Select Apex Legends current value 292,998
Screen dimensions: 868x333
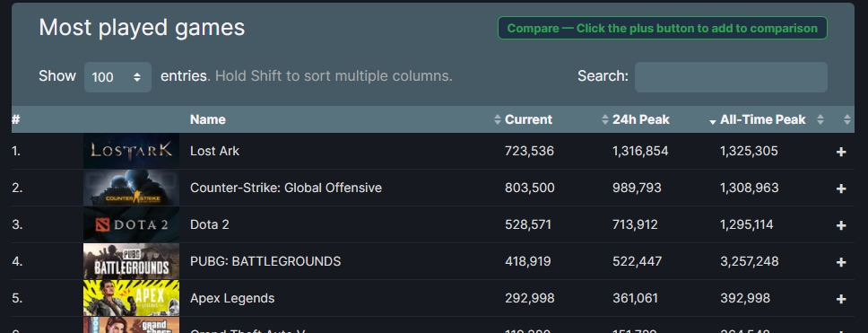529,298
